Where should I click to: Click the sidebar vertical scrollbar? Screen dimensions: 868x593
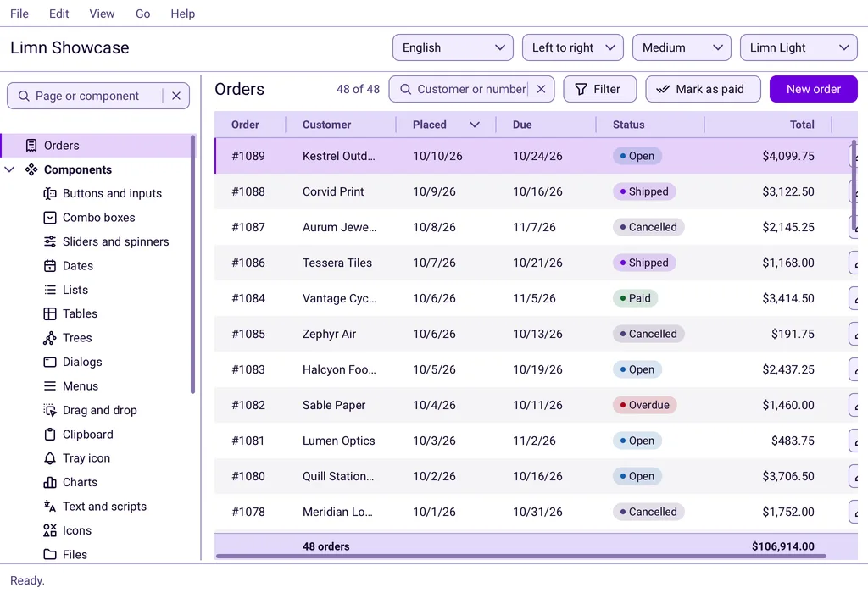[x=192, y=264]
